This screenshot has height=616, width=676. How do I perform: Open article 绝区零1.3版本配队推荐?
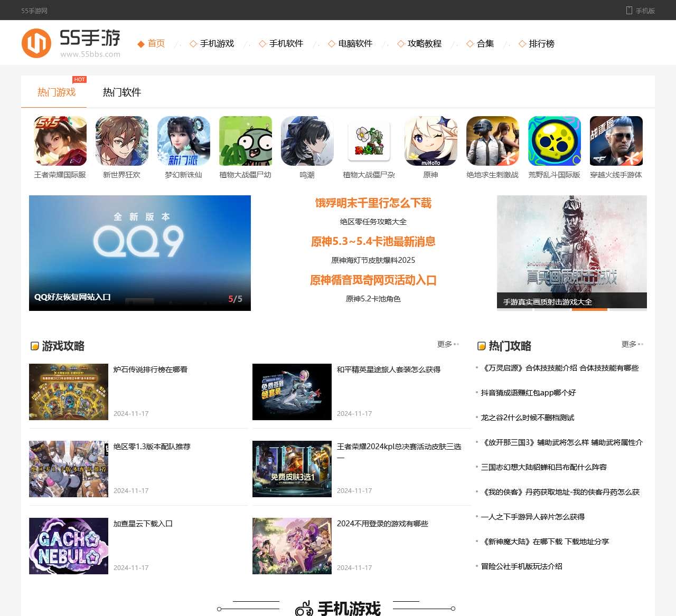[x=152, y=447]
